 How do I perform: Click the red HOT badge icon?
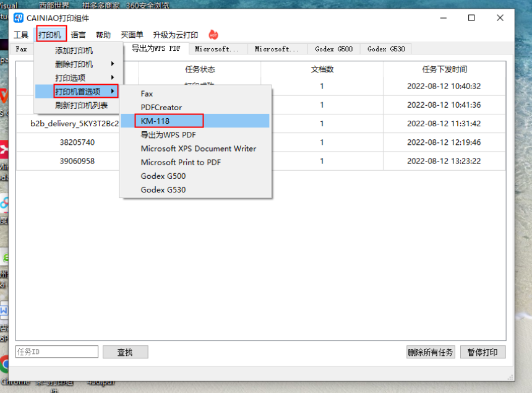213,35
